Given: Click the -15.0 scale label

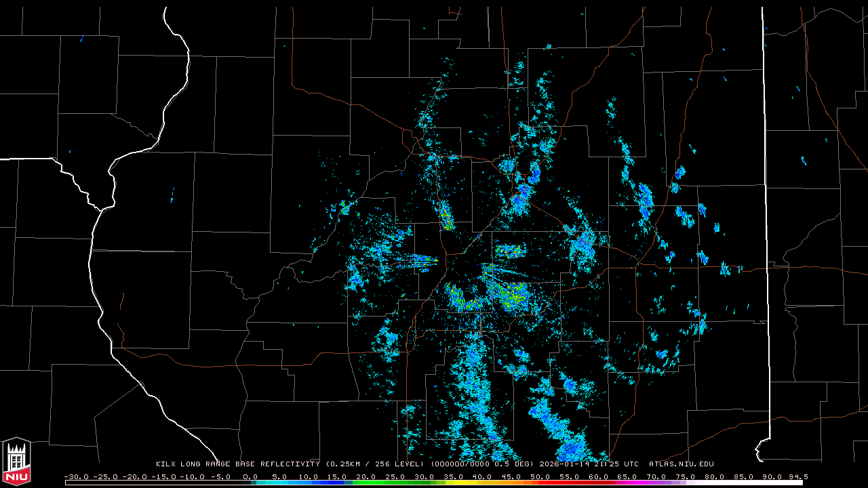Looking at the screenshot, I should point(165,476).
